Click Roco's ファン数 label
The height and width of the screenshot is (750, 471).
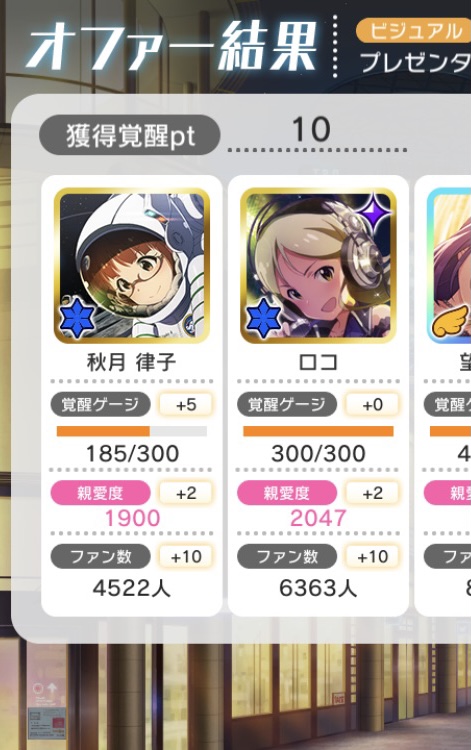point(287,556)
